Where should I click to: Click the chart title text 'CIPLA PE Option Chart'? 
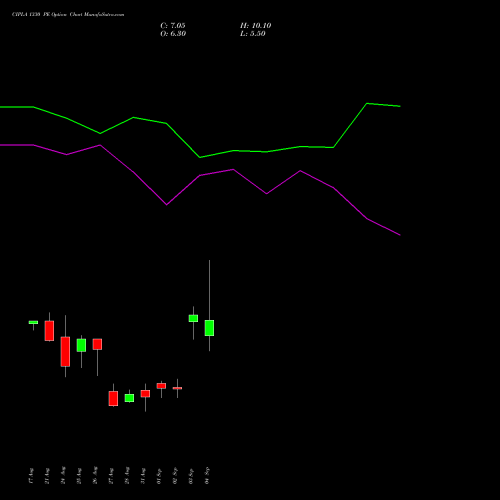[x=68, y=15]
